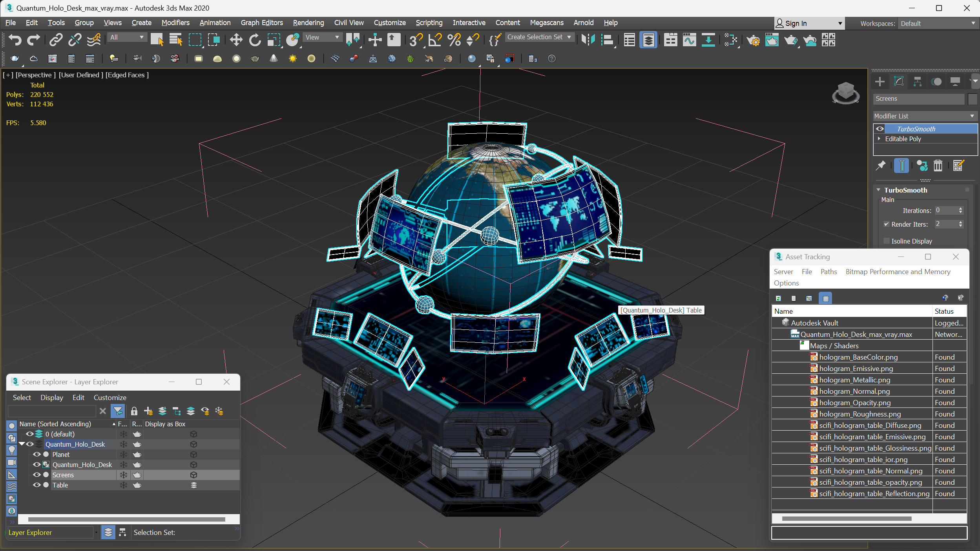Click Remove modifier trash icon
Image resolution: width=980 pixels, height=551 pixels.
(x=938, y=166)
